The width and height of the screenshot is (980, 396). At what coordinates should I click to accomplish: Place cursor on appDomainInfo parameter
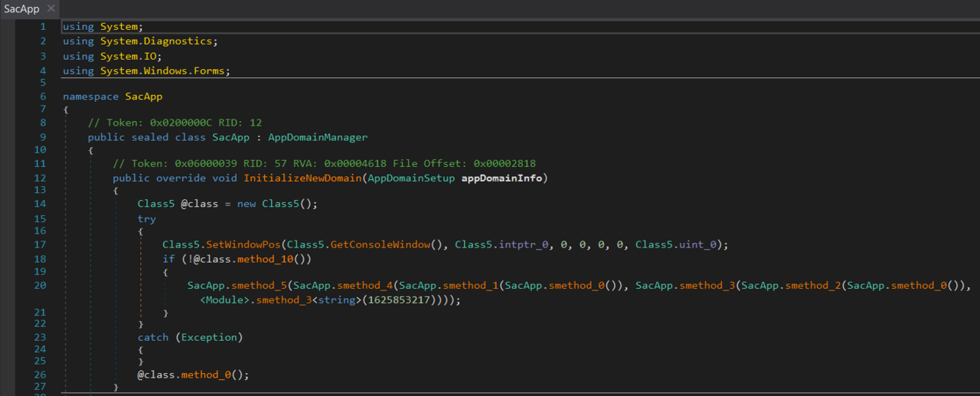pyautogui.click(x=501, y=178)
